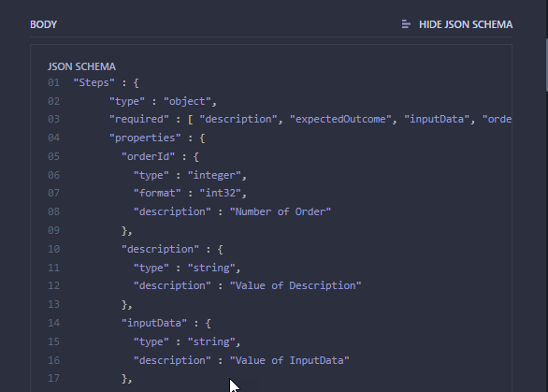Click the "format" : "int32" line
This screenshot has width=548, height=392.
[190, 193]
